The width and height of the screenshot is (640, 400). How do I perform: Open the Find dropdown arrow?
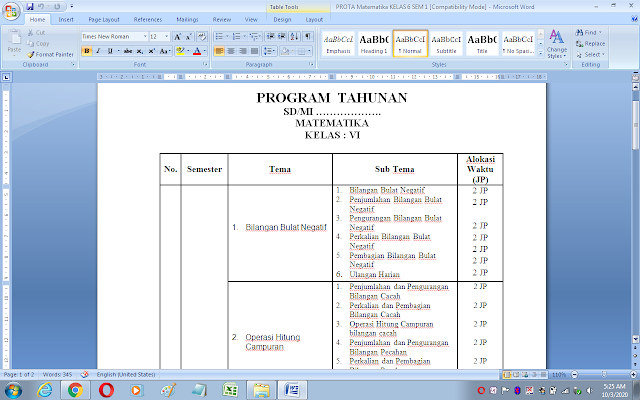click(600, 32)
